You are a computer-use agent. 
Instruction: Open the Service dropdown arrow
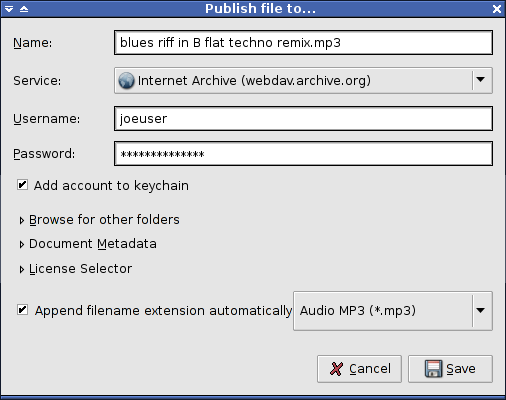(x=481, y=80)
